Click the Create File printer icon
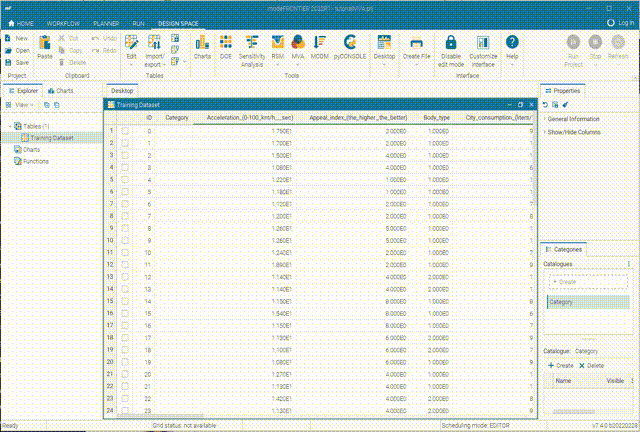Image resolution: width=640 pixels, height=432 pixels. point(416,42)
